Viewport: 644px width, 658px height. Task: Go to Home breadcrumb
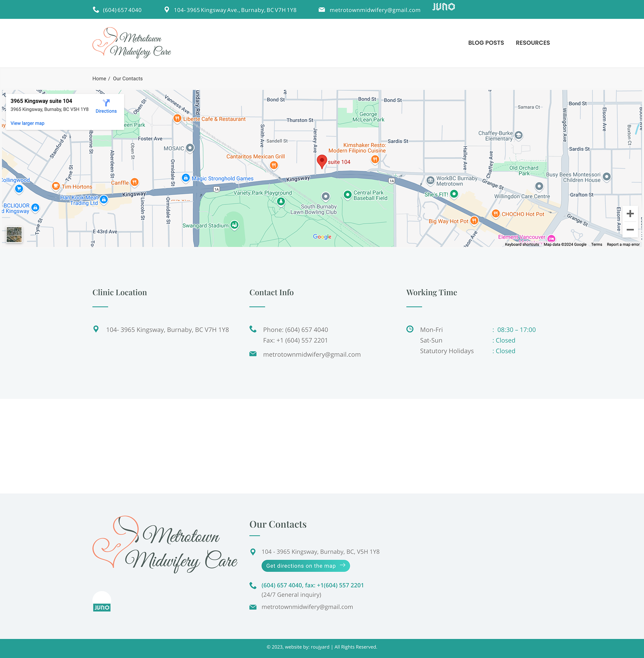point(99,79)
